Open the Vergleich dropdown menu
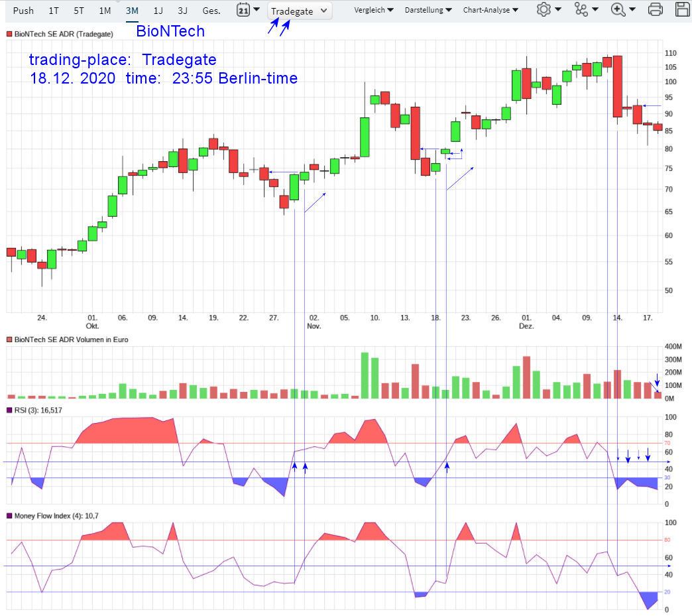Screen dimensions: 692x616 (x=373, y=10)
